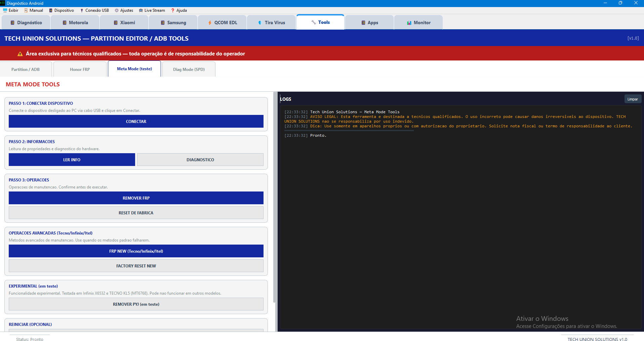Click the REMOVER FRP button

click(x=136, y=198)
